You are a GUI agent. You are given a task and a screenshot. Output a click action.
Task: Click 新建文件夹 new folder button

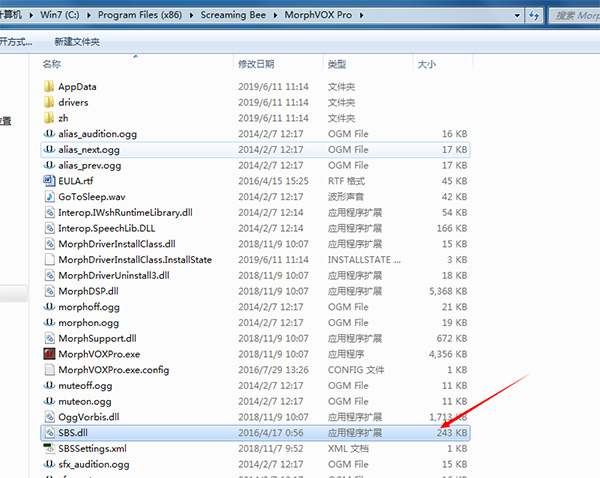point(77,42)
